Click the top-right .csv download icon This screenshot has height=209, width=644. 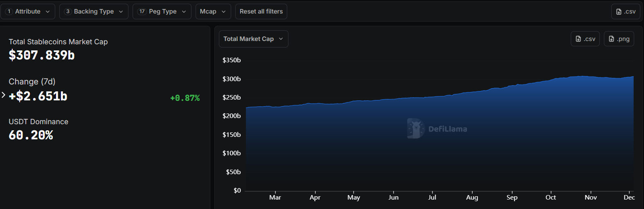click(619, 12)
